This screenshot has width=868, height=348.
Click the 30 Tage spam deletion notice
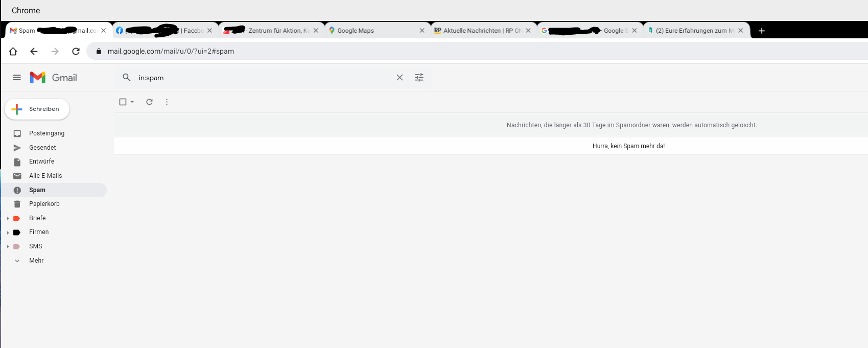point(632,125)
